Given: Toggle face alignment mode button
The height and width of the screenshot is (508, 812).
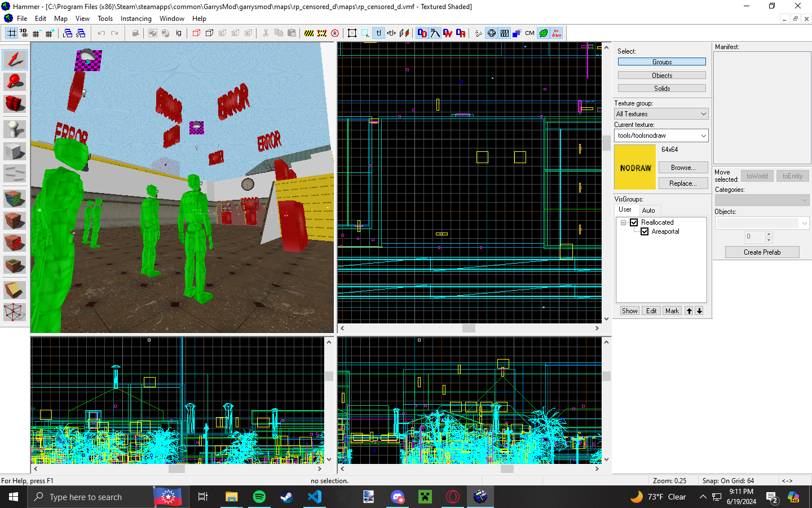Looking at the screenshot, I should click(404, 33).
